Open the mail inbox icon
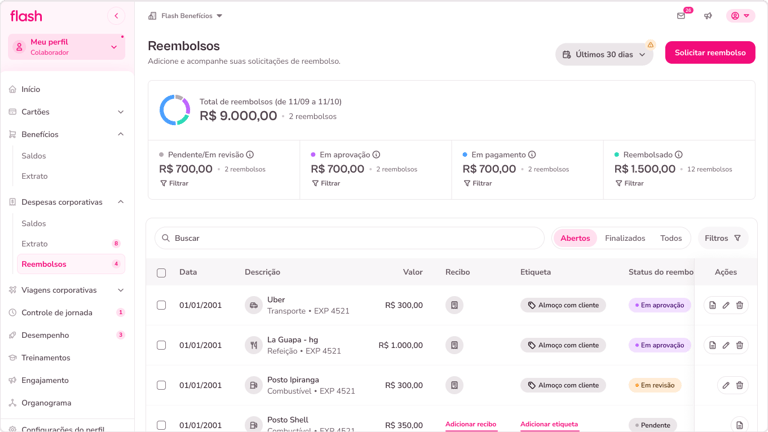 click(x=681, y=16)
